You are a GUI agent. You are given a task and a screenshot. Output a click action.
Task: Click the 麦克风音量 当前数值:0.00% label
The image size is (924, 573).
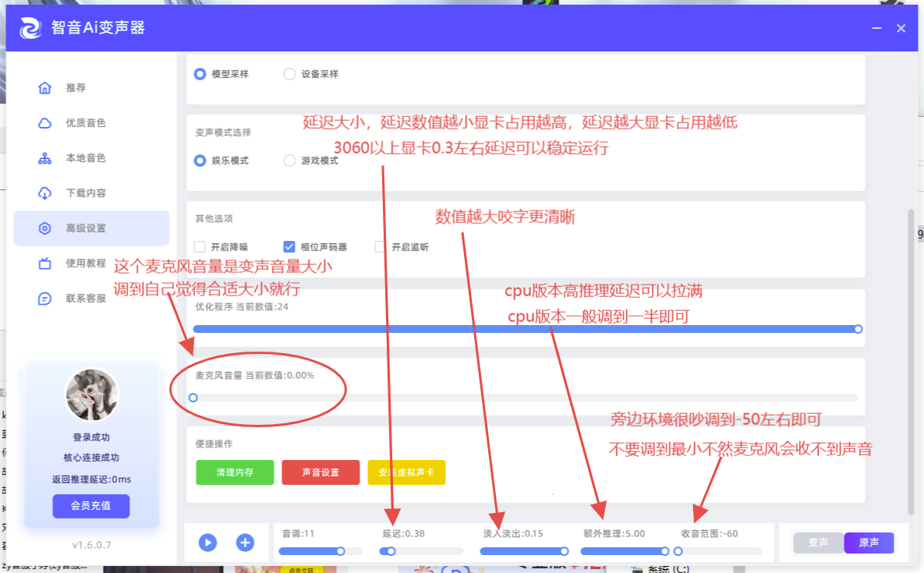254,375
